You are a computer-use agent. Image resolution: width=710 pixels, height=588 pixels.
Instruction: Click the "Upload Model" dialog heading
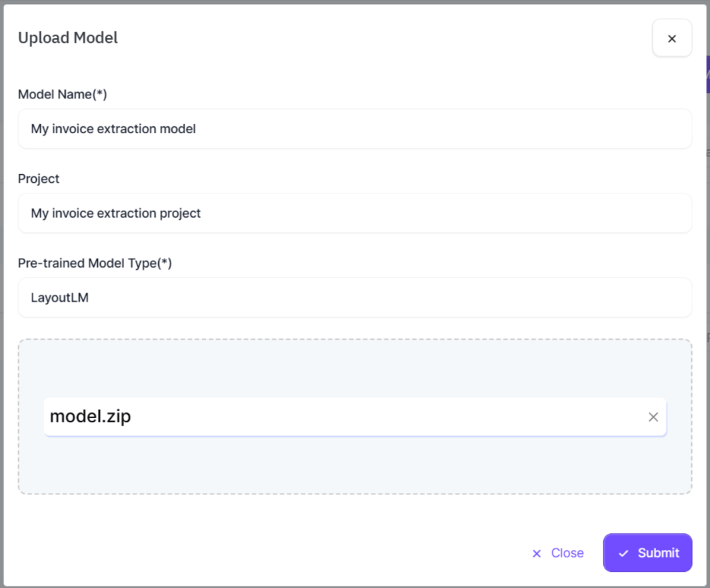click(68, 38)
